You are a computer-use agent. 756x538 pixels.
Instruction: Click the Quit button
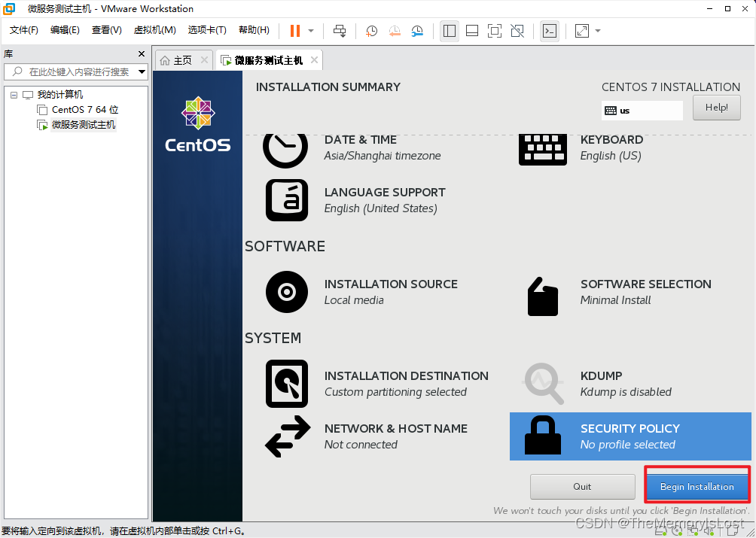pyautogui.click(x=582, y=487)
